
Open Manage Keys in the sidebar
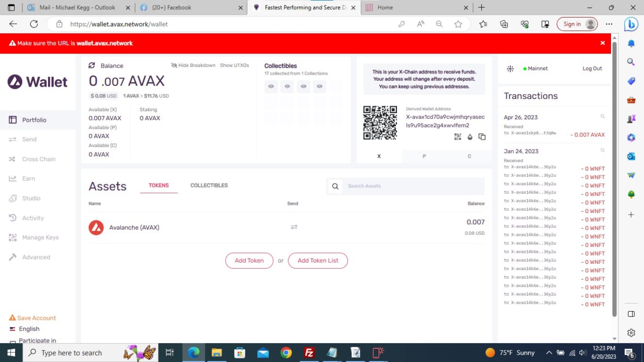pyautogui.click(x=40, y=237)
